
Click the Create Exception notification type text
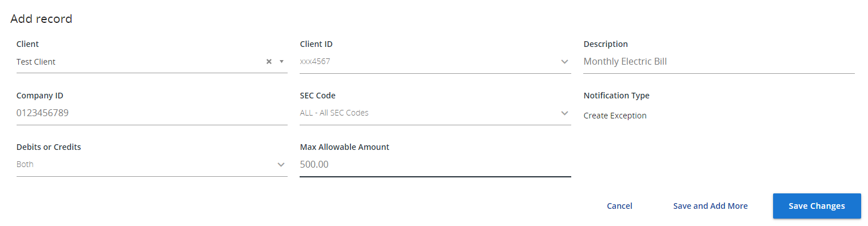point(615,116)
